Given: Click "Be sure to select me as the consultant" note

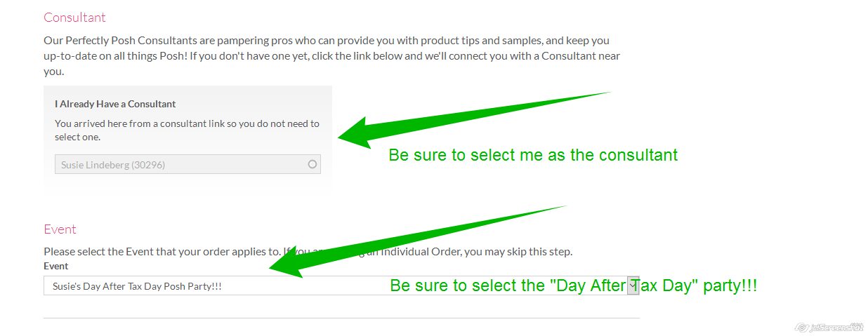Looking at the screenshot, I should 533,155.
